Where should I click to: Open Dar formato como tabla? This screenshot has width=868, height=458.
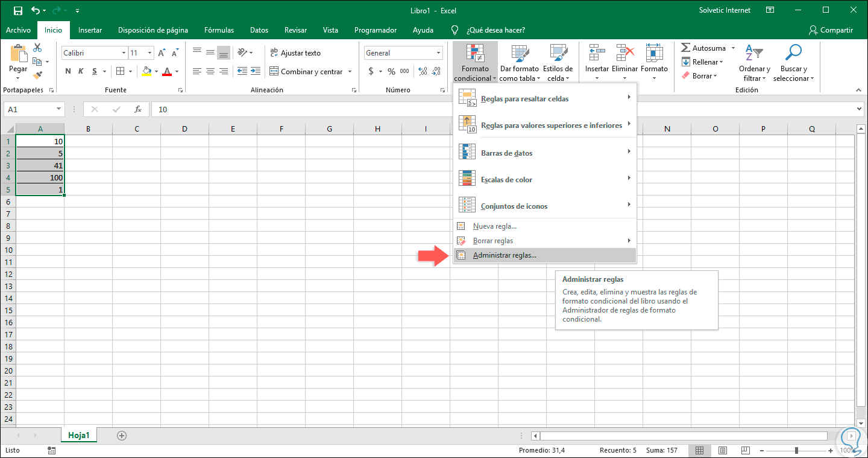(x=519, y=63)
